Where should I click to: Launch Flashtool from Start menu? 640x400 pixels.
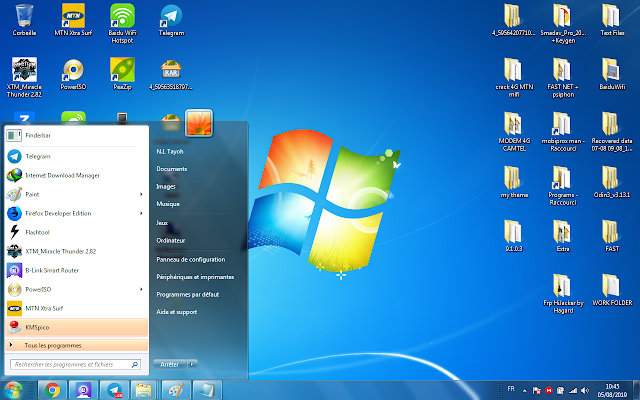[76, 232]
